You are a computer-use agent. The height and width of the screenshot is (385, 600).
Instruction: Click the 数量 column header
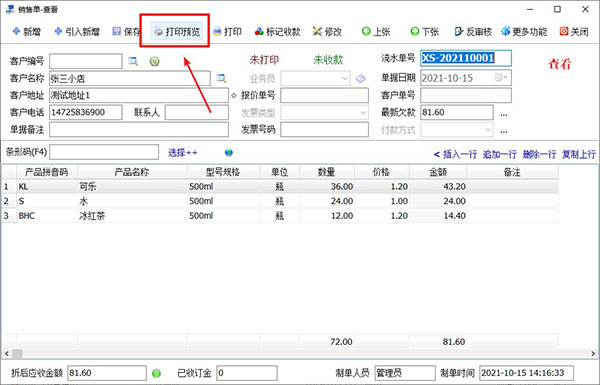coord(327,172)
